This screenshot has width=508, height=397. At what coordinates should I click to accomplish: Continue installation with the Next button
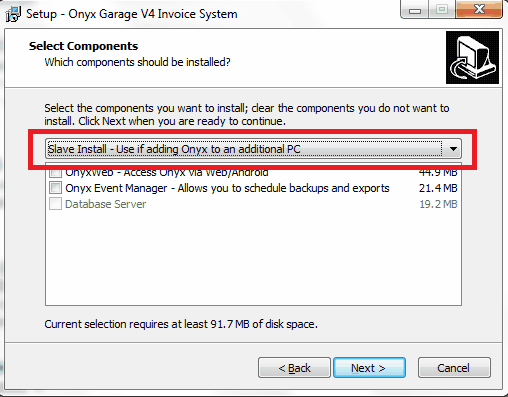pyautogui.click(x=369, y=368)
